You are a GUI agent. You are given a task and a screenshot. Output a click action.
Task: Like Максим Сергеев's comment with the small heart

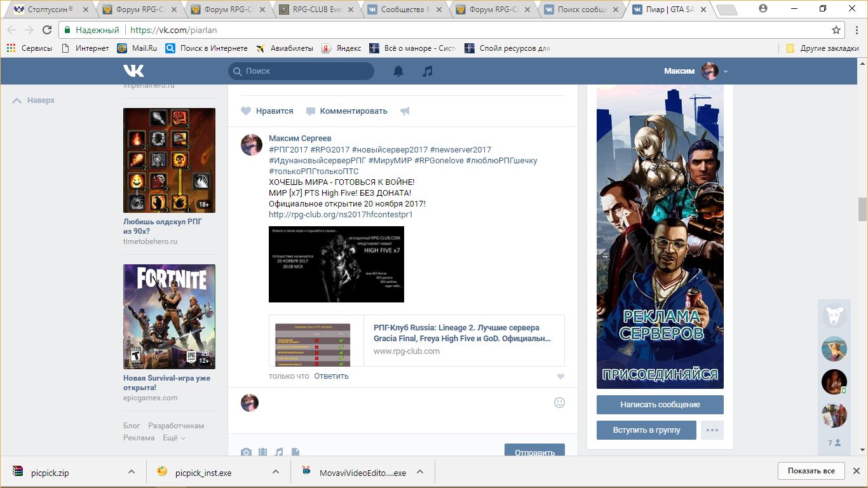click(560, 376)
